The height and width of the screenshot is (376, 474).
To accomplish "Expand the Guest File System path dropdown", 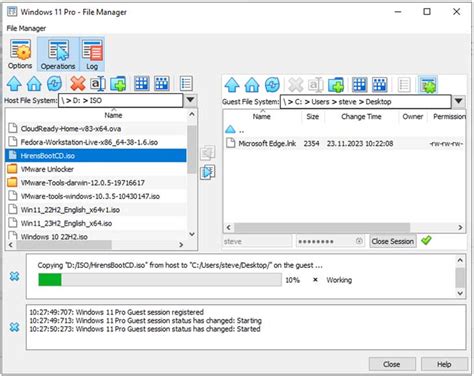I will coord(459,101).
